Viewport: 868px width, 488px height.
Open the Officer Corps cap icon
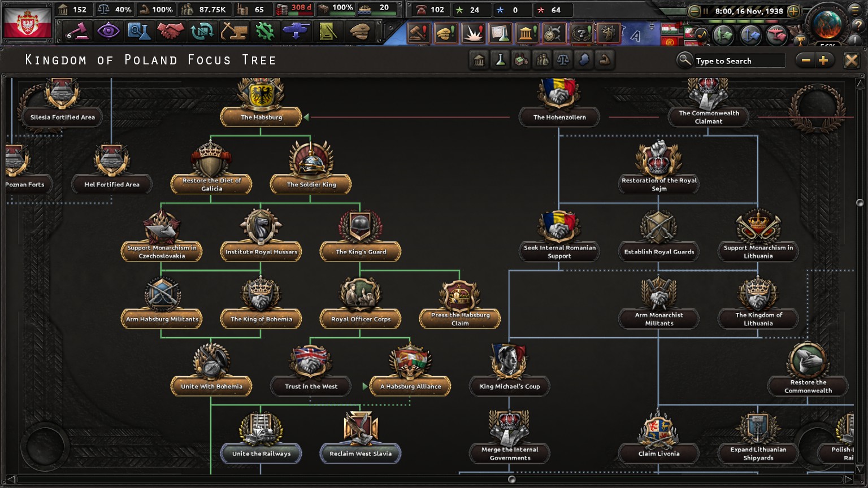click(x=359, y=31)
